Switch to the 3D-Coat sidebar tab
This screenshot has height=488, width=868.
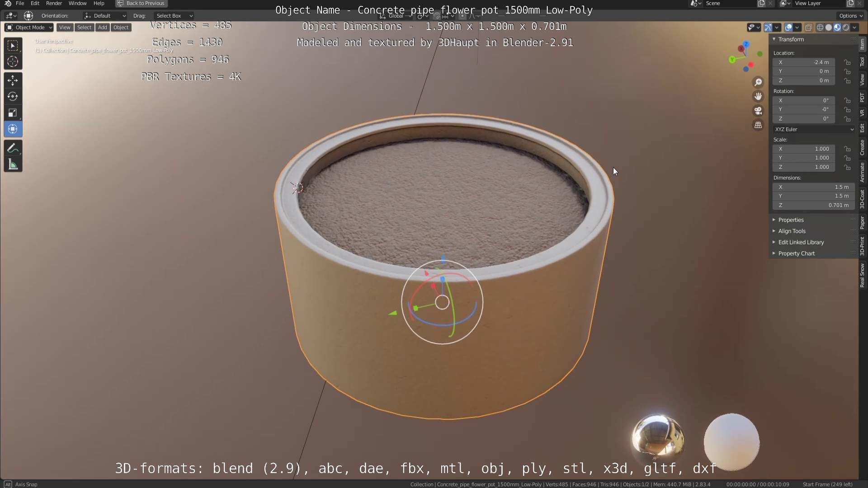click(863, 199)
